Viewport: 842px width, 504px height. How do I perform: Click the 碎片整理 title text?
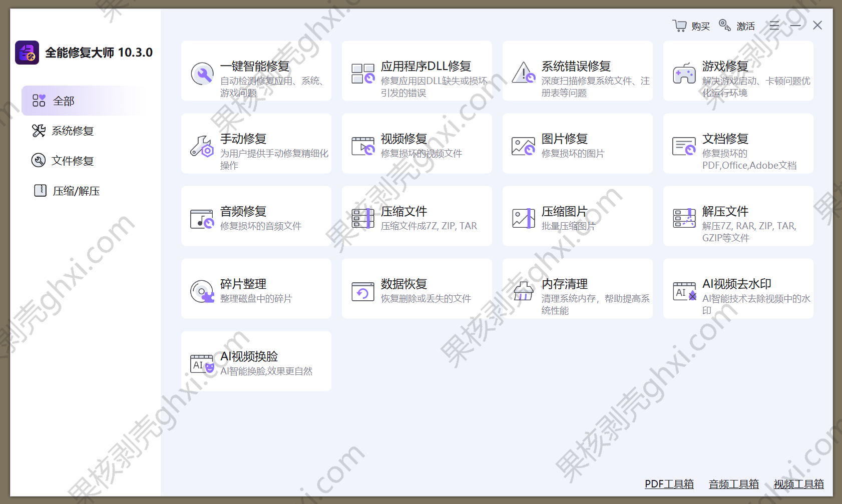[x=243, y=284]
